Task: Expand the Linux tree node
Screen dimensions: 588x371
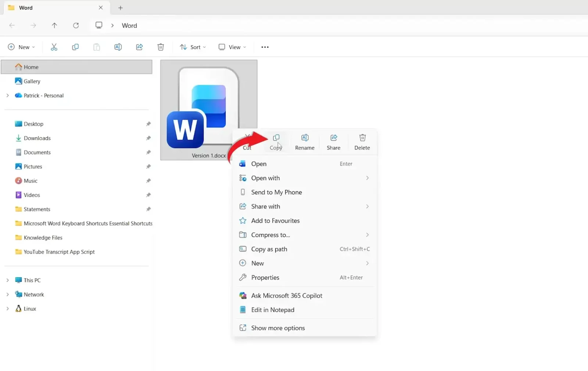Action: [8, 309]
